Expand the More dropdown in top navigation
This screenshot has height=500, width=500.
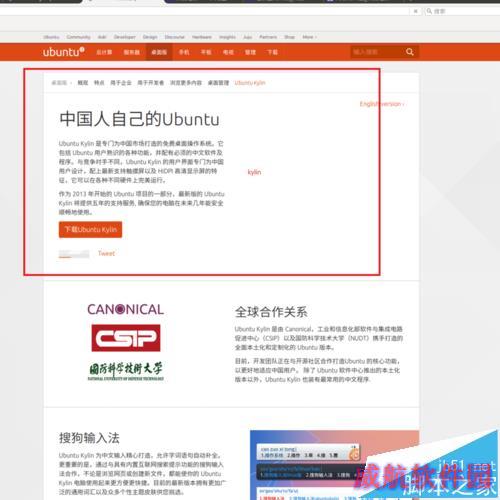click(x=309, y=37)
